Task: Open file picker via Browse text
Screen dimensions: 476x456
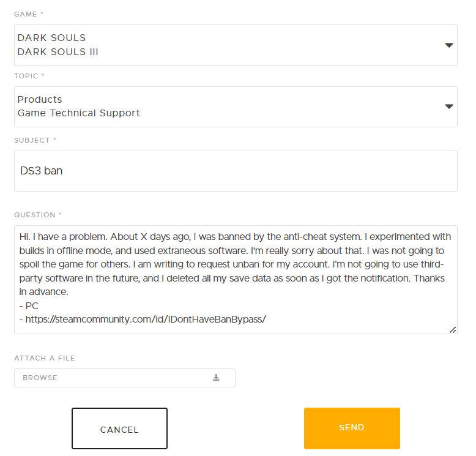Action: (40, 378)
